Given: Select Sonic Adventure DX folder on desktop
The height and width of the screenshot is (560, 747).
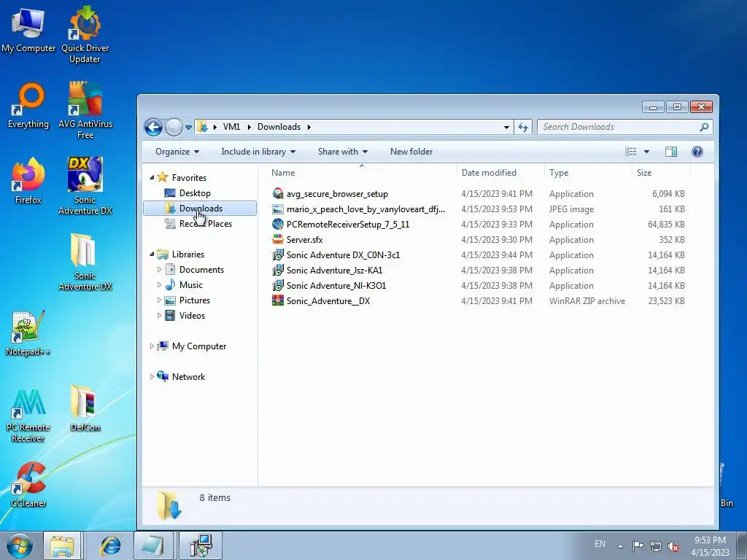Looking at the screenshot, I should (85, 262).
